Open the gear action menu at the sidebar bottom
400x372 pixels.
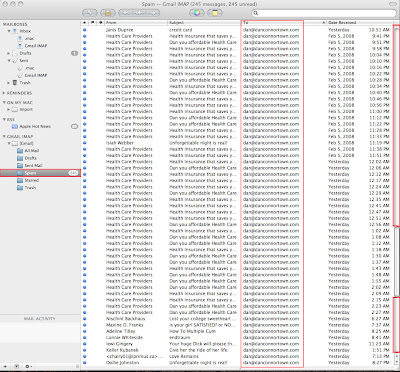click(29, 367)
